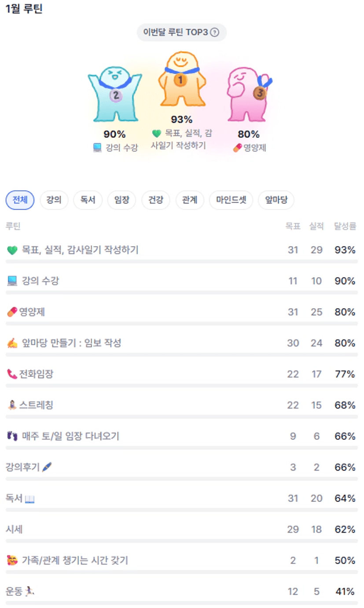Screen dimensions: 364x608
Task: Select the 전체 filter tab
Action: (20, 200)
